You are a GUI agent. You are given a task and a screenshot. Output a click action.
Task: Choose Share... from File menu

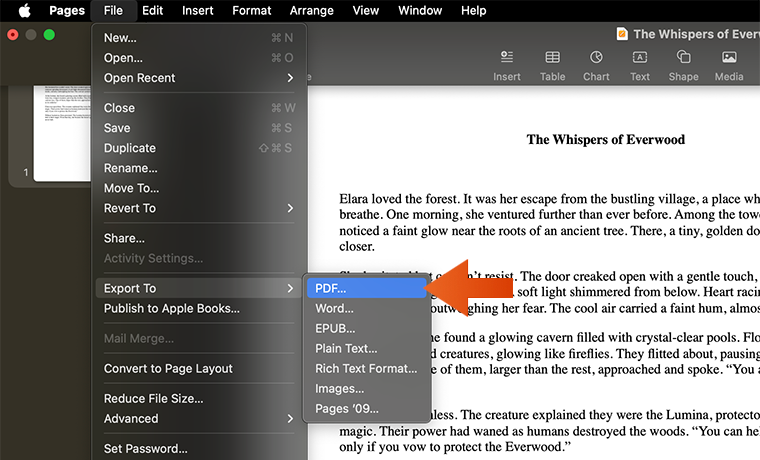pyautogui.click(x=199, y=238)
